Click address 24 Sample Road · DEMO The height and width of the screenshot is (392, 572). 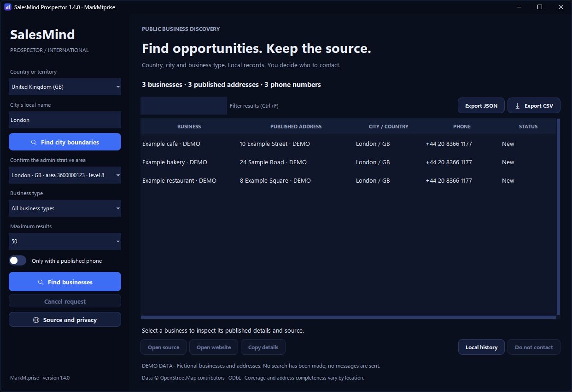pyautogui.click(x=273, y=162)
